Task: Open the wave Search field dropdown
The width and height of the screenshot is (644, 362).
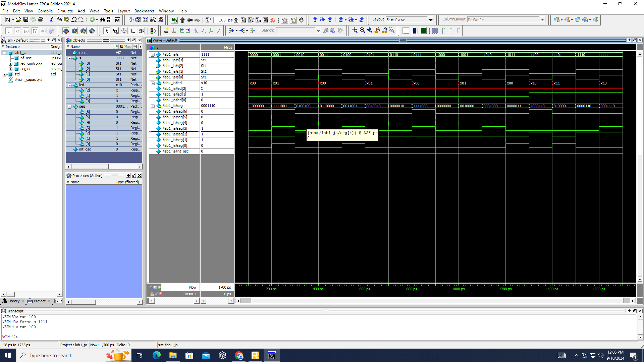Action: (318, 31)
